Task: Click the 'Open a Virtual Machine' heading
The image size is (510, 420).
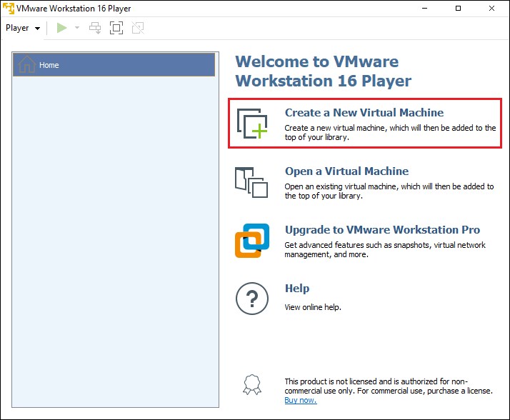Action: [346, 171]
